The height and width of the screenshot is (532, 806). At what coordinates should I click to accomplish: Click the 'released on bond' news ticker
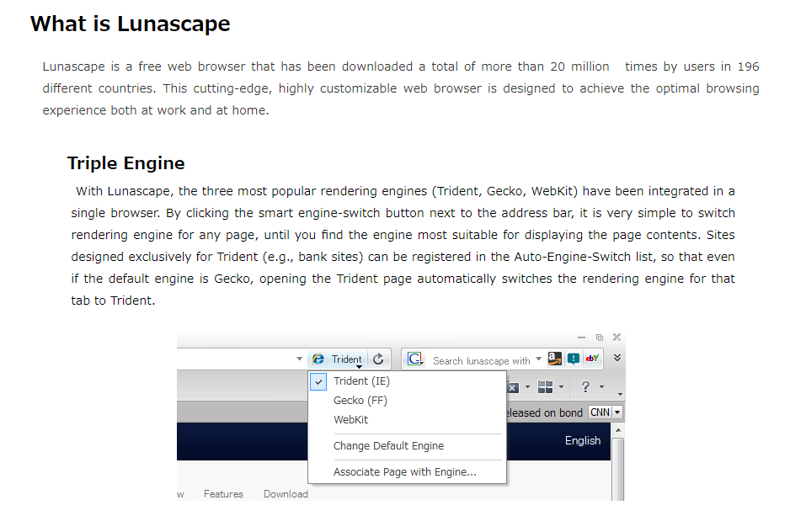(545, 412)
